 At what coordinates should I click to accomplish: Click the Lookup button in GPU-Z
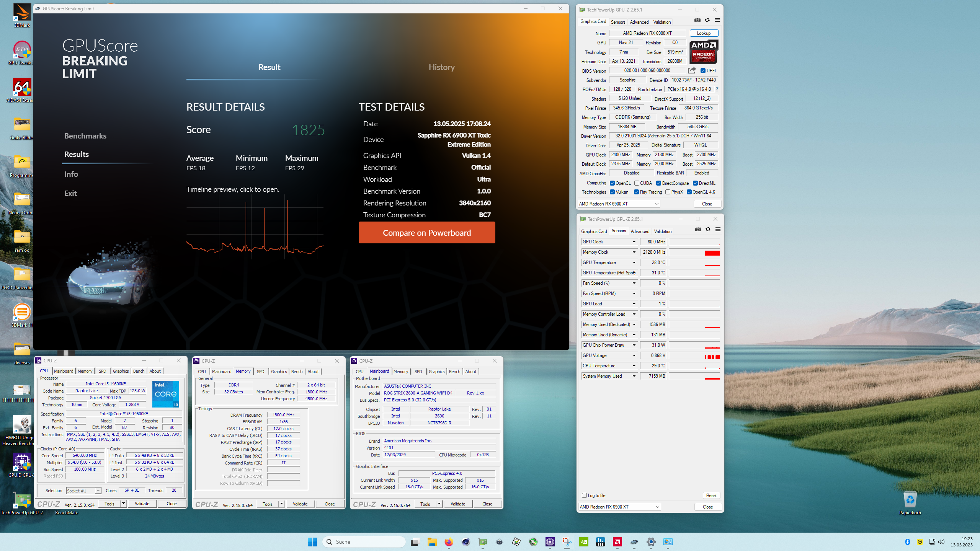pyautogui.click(x=704, y=33)
